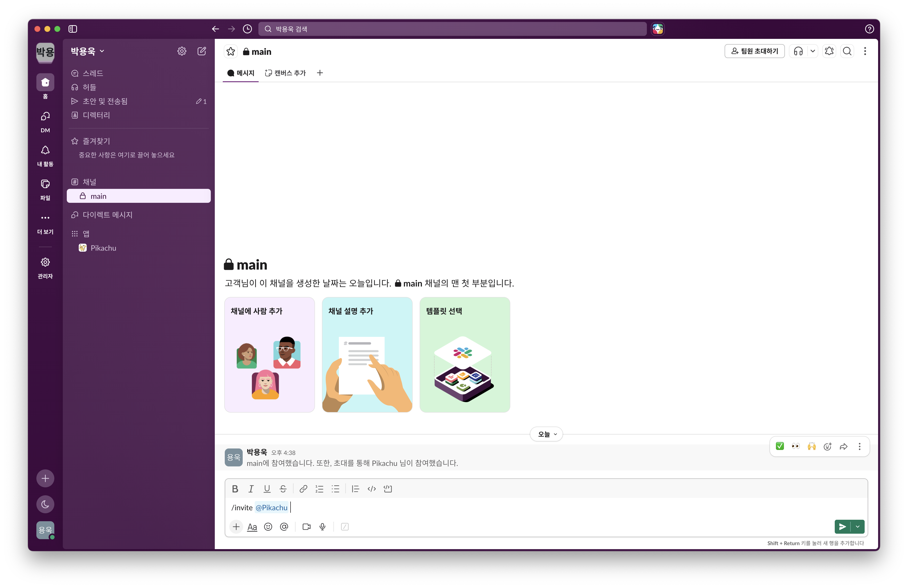Open the 홈 navigation item
This screenshot has height=588, width=908.
click(45, 87)
